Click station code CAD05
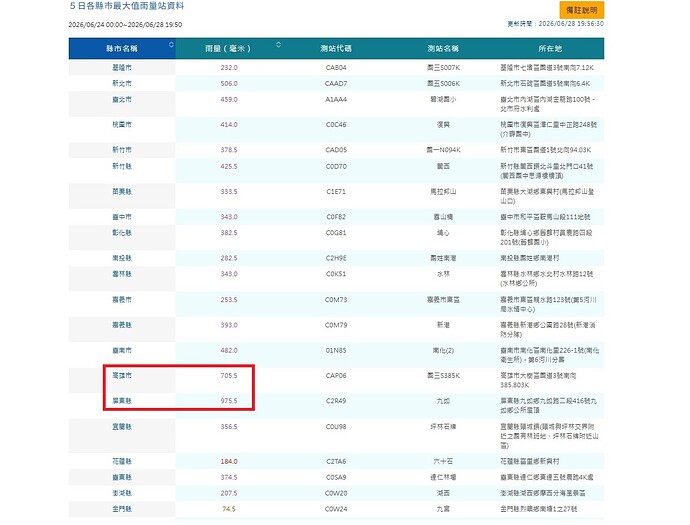Viewport: 690px width, 525px height. (x=336, y=150)
